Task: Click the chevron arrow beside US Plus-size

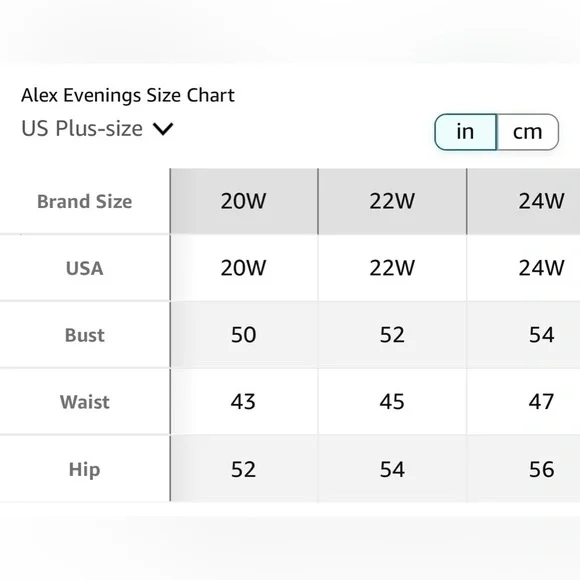Action: [x=163, y=129]
